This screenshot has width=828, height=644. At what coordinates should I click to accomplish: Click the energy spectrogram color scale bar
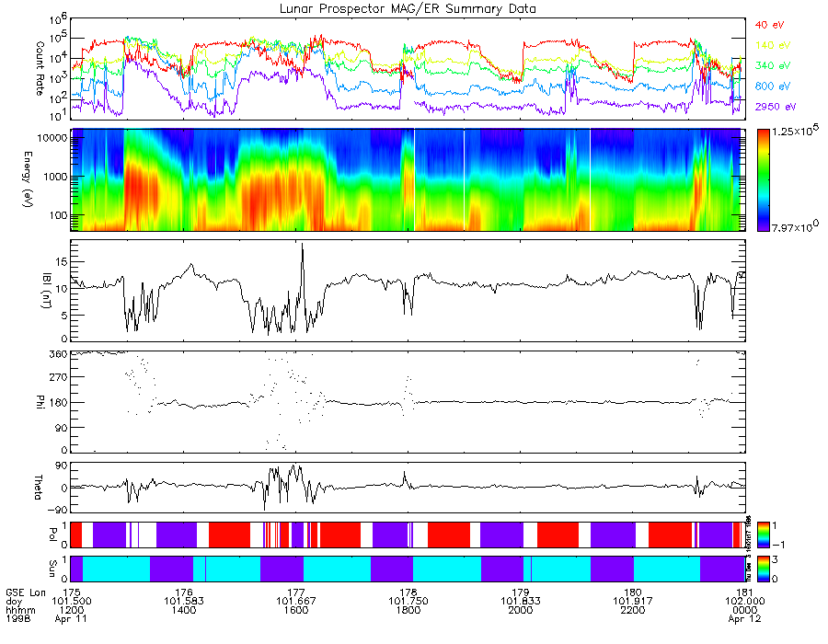pos(763,180)
